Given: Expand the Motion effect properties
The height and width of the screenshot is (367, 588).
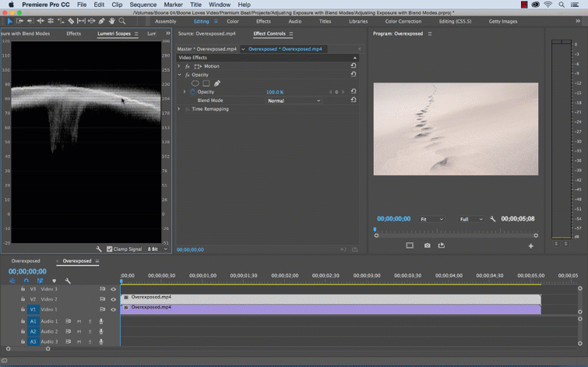Looking at the screenshot, I should [x=179, y=66].
